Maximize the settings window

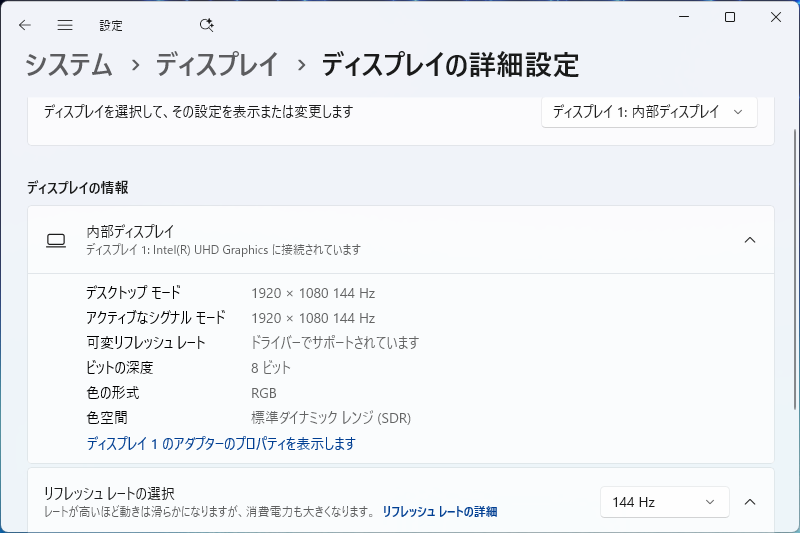pyautogui.click(x=730, y=17)
